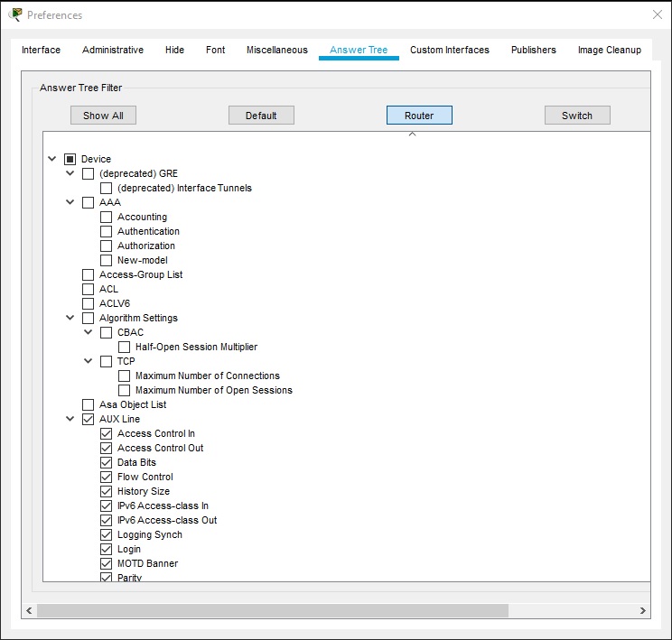Uncheck the Logging Synch checkbox

106,534
